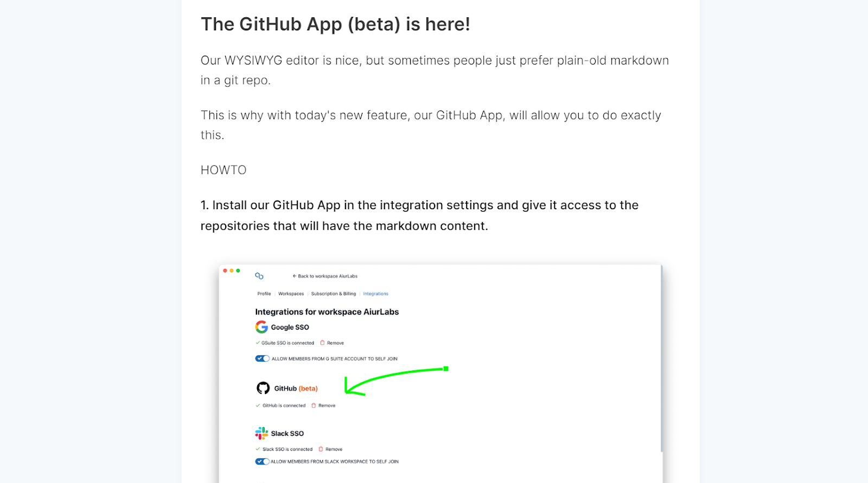The height and width of the screenshot is (483, 868).
Task: Click the green checkmark beside GitHub is connected
Action: 257,405
